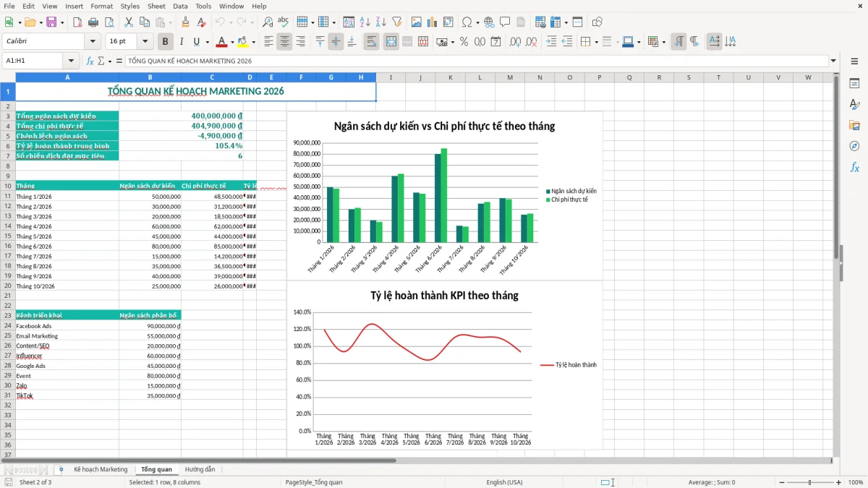
Task: Toggle Merge and Center Cells
Action: tap(391, 42)
